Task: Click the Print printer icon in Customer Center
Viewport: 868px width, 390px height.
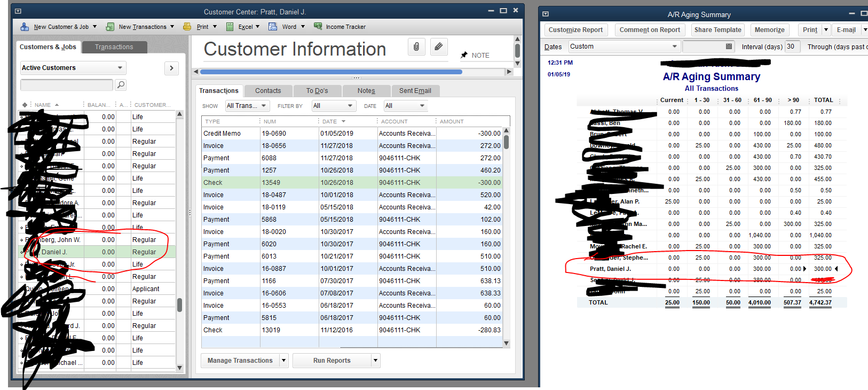Action: click(187, 27)
